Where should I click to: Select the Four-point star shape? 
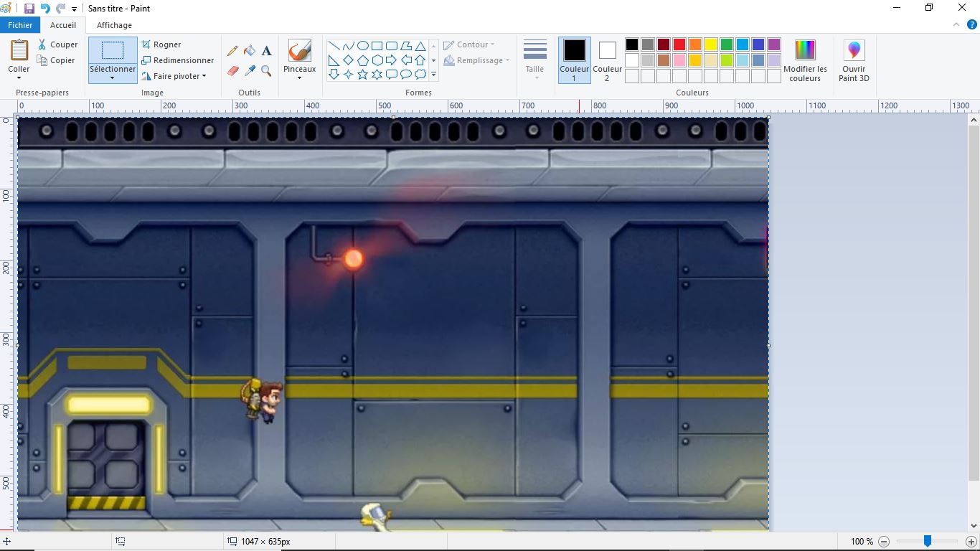pos(348,74)
